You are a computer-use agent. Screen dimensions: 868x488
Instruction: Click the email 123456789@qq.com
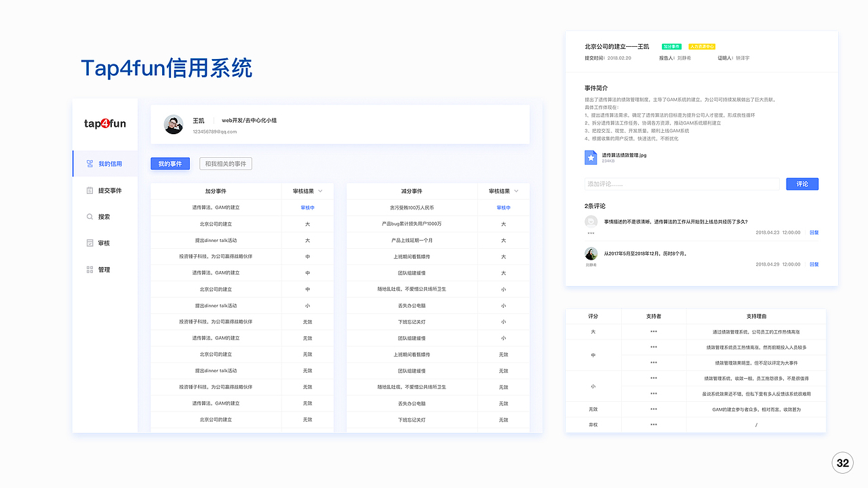(215, 131)
